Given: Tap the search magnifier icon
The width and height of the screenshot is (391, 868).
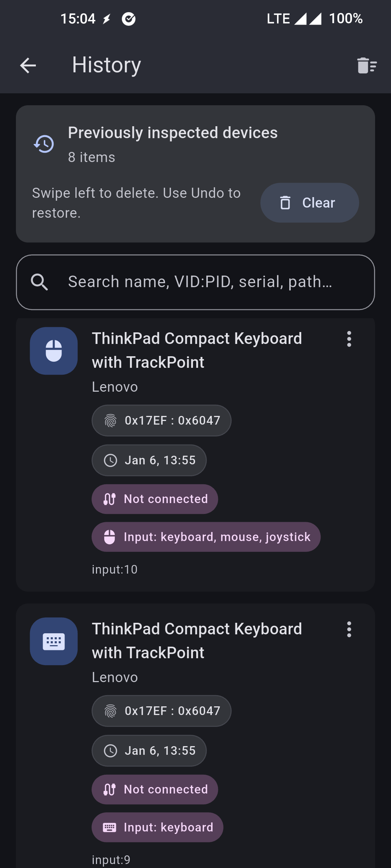Looking at the screenshot, I should click(39, 282).
